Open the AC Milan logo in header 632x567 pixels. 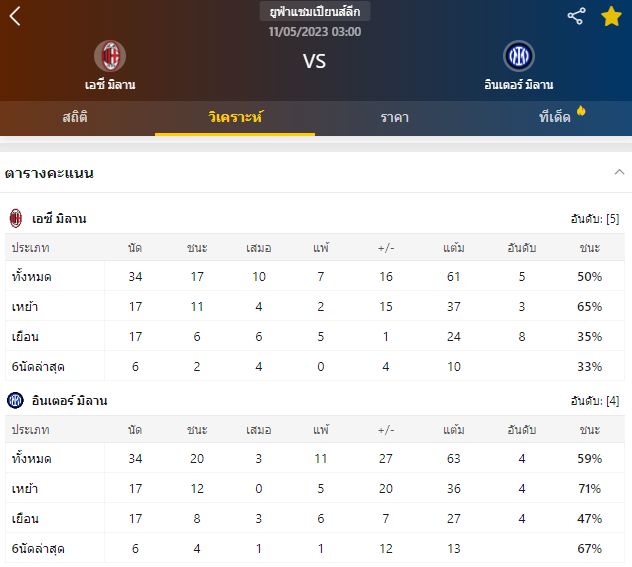109,56
